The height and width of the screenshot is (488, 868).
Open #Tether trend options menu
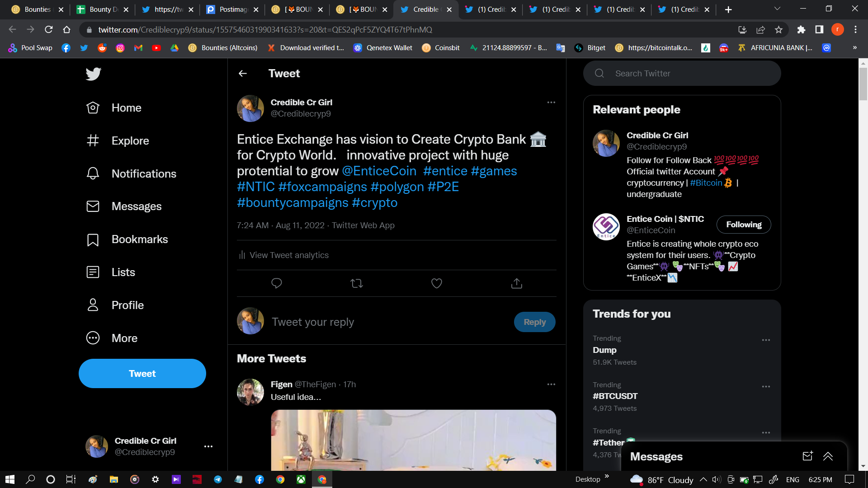[766, 433]
